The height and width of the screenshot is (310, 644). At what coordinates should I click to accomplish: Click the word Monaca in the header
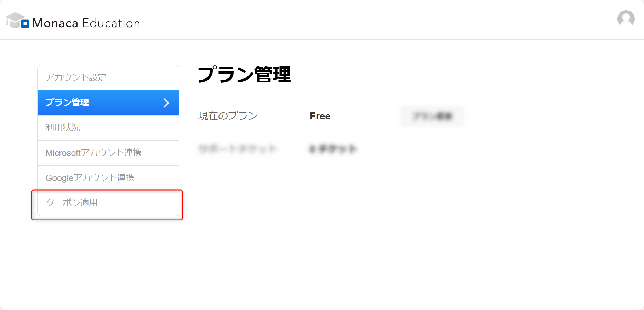tap(55, 23)
